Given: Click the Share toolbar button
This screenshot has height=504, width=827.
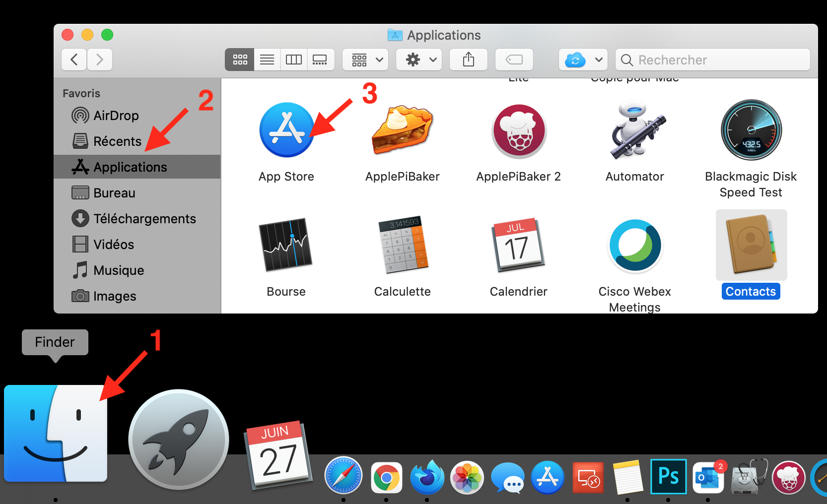Looking at the screenshot, I should (468, 60).
